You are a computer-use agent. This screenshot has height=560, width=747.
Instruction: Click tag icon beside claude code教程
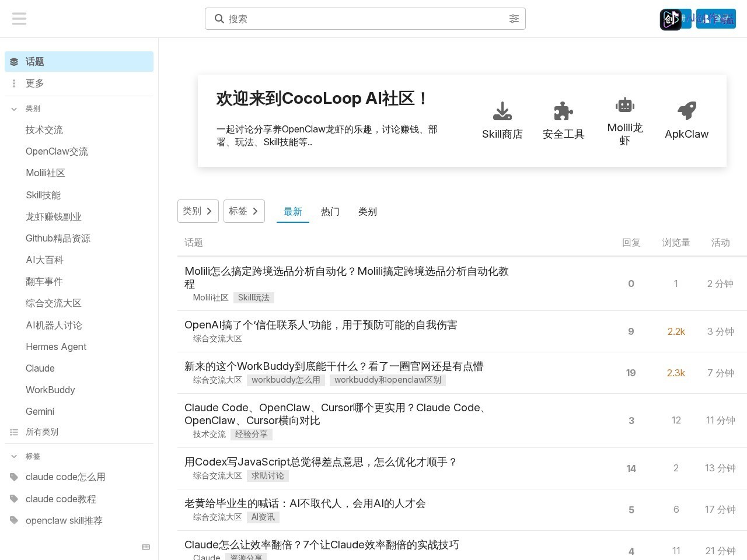tap(14, 499)
